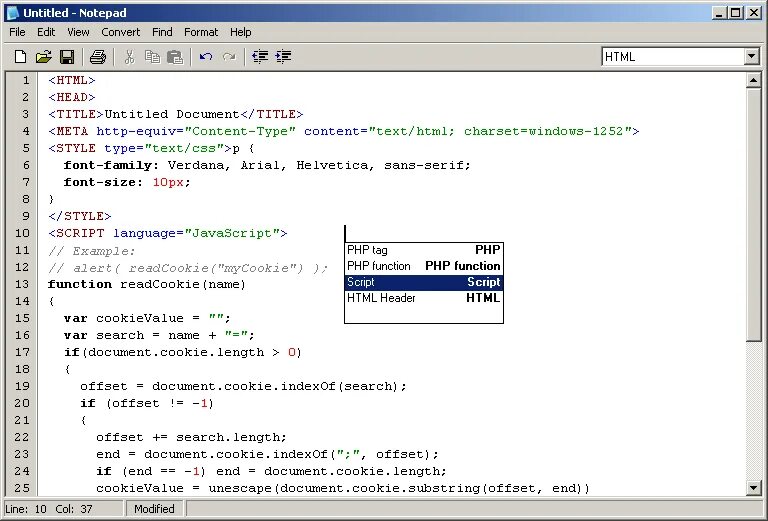Click 'Line: 10 Col: 37' status bar text
The width and height of the screenshot is (768, 521).
(x=49, y=509)
